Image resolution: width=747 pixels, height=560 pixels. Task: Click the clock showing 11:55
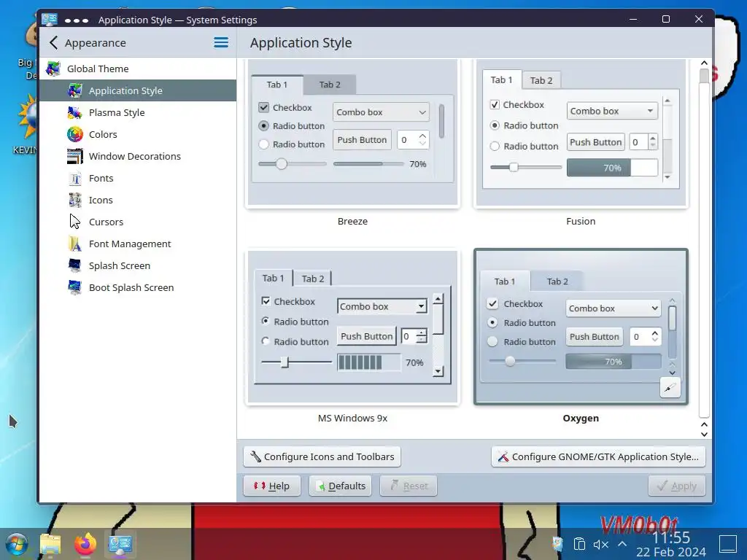pyautogui.click(x=671, y=537)
